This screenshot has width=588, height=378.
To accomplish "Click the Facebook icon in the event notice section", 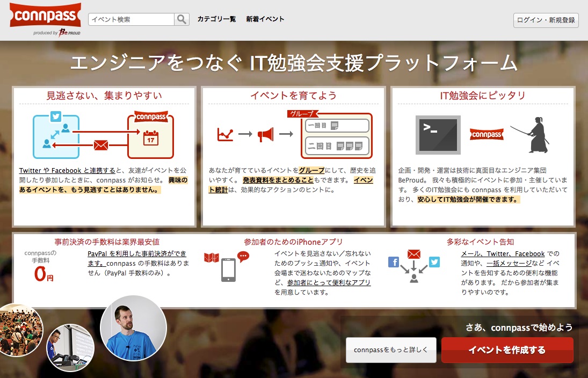I will coord(394,261).
